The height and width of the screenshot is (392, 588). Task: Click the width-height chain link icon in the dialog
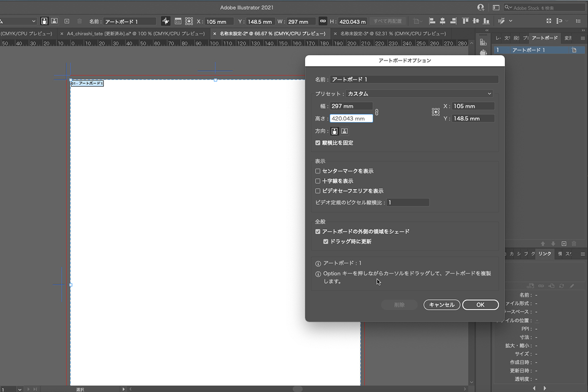click(x=376, y=112)
